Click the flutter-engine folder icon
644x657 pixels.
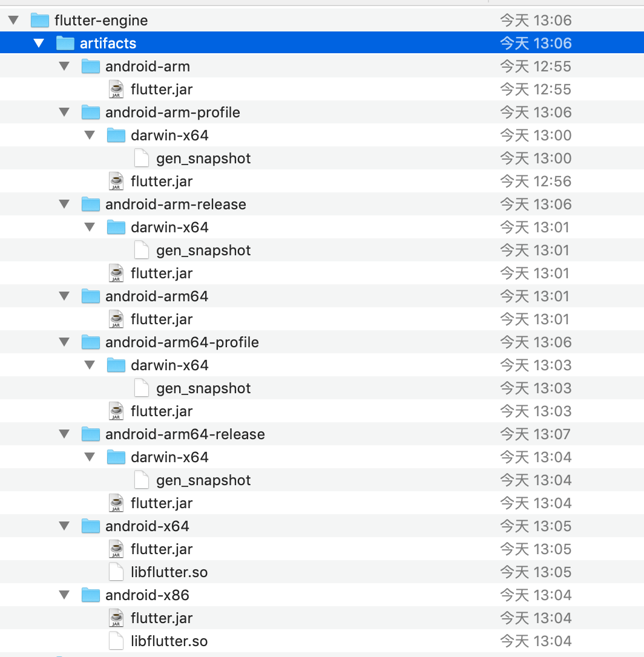39,21
